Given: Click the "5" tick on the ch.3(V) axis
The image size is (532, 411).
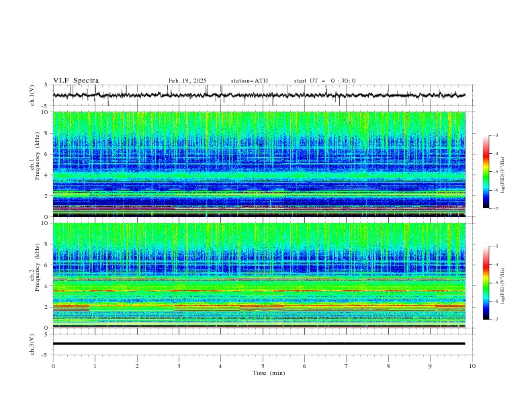Looking at the screenshot, I should [x=46, y=334].
